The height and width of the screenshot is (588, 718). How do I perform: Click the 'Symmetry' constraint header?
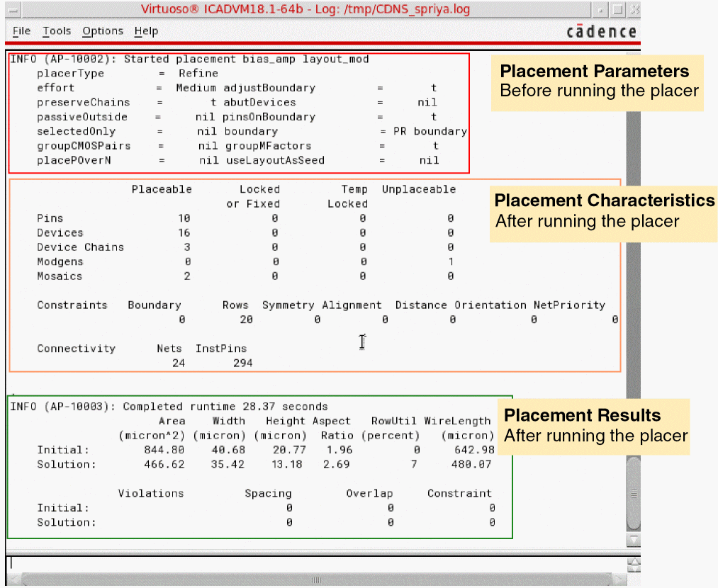click(x=288, y=305)
